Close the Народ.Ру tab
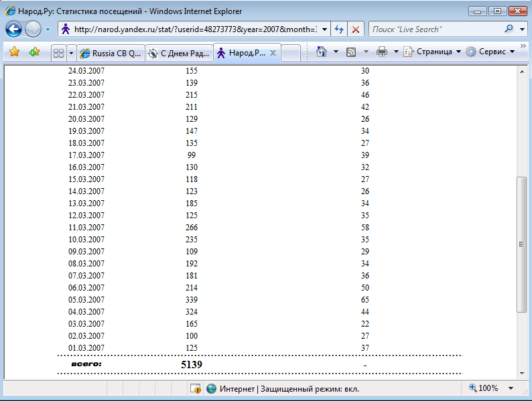Viewport: 532px width, 401px height. click(x=273, y=53)
